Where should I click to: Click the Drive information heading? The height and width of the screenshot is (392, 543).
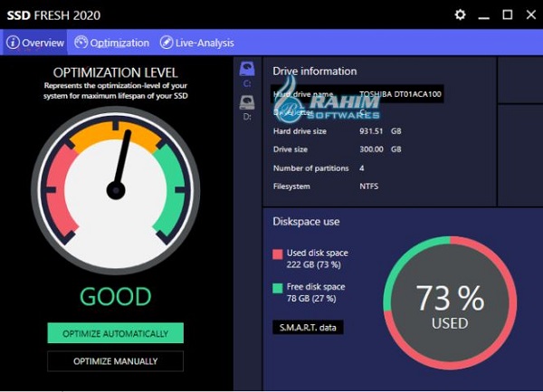(x=314, y=71)
